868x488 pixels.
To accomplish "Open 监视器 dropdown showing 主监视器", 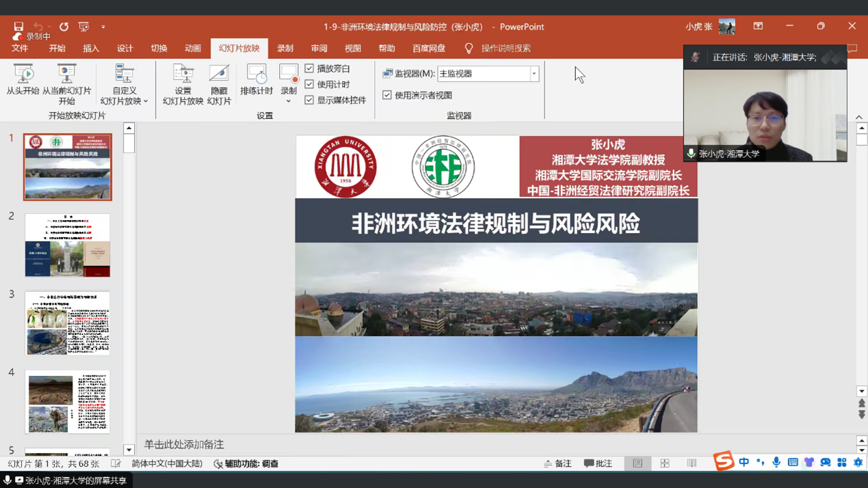I will (x=534, y=74).
